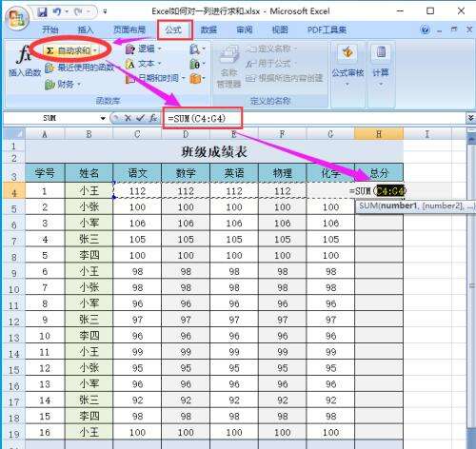Click the 自动求和 sigma button
This screenshot has width=476, height=449.
68,50
